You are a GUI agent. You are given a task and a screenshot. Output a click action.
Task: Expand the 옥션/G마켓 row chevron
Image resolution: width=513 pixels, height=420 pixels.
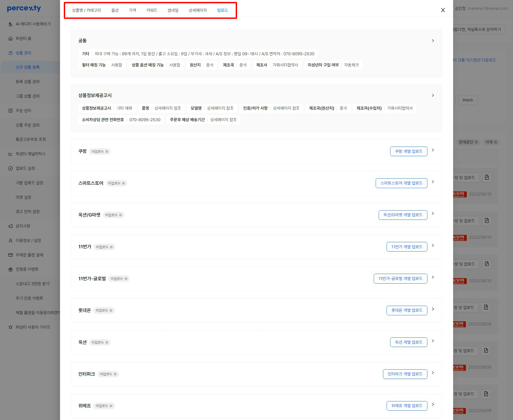[x=433, y=214]
